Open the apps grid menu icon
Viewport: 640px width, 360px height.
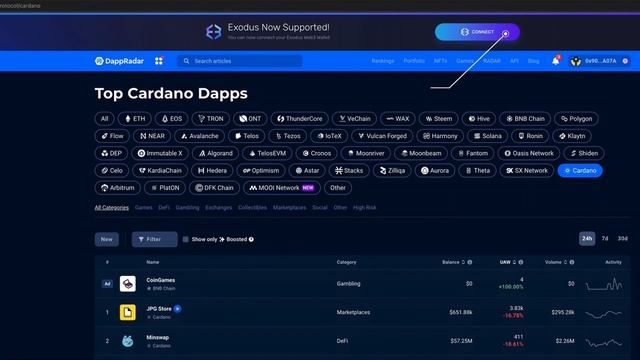(x=159, y=61)
